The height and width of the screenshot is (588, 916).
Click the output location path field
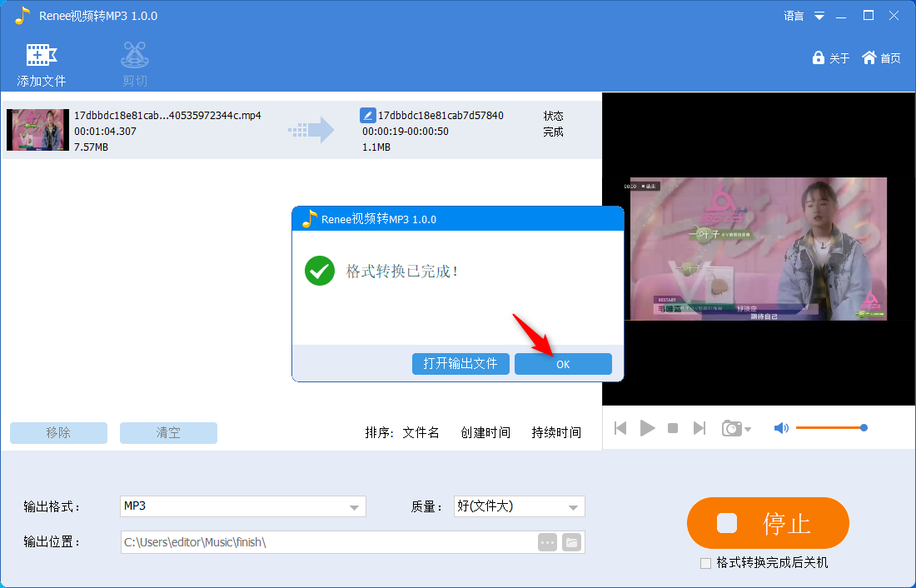coord(328,542)
